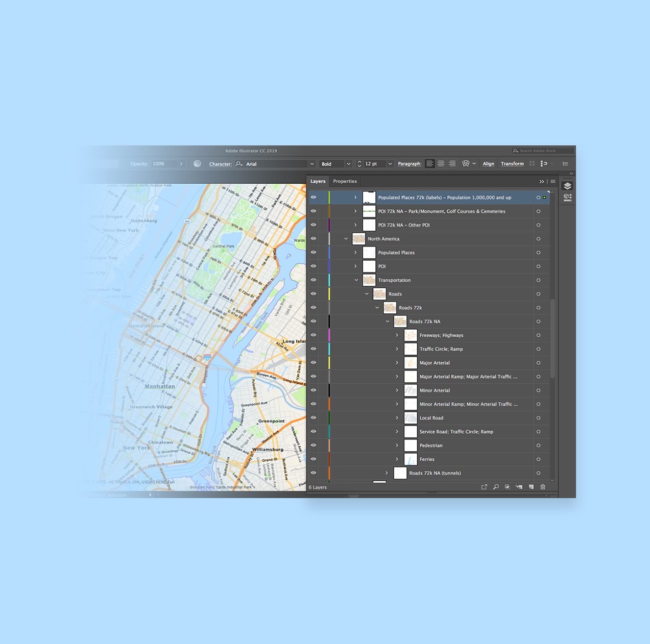Click the Collect for Export icon
This screenshot has height=644, width=650.
(x=484, y=487)
